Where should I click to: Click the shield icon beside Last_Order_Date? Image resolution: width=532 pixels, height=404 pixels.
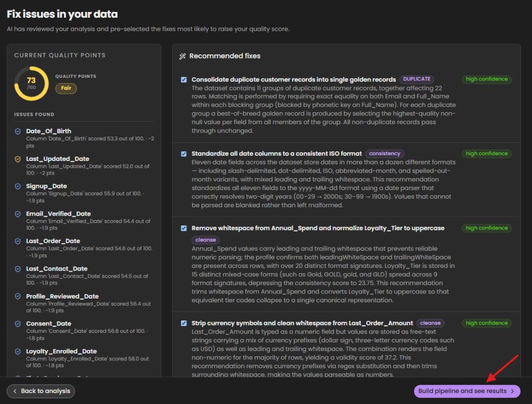pos(18,241)
